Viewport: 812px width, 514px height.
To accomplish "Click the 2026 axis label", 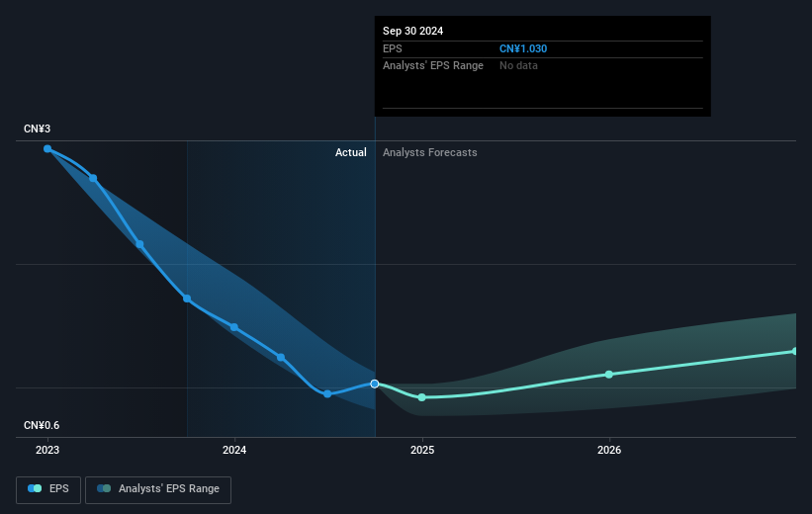I will pyautogui.click(x=609, y=450).
